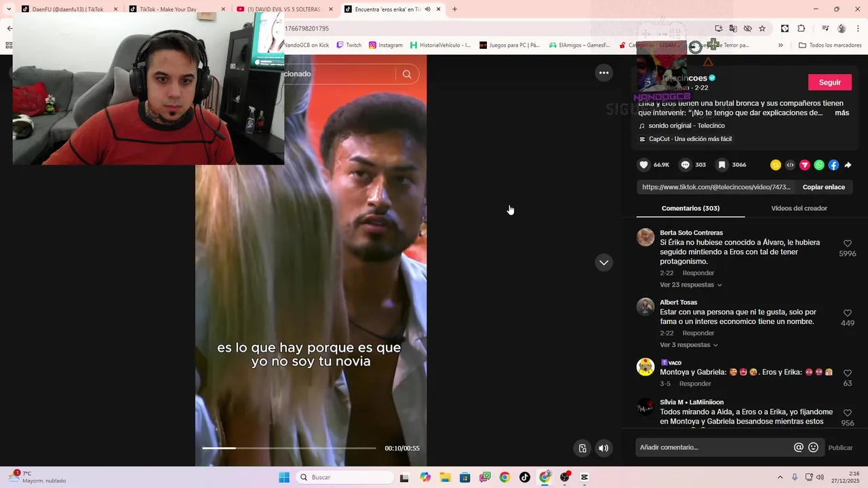Seek using the video progress bar
This screenshot has height=488, width=868.
click(x=289, y=448)
